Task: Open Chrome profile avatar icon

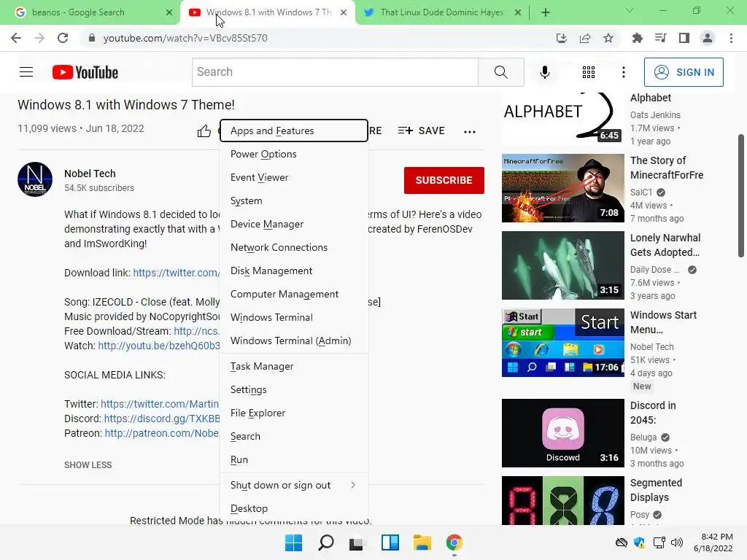Action: 708,38
